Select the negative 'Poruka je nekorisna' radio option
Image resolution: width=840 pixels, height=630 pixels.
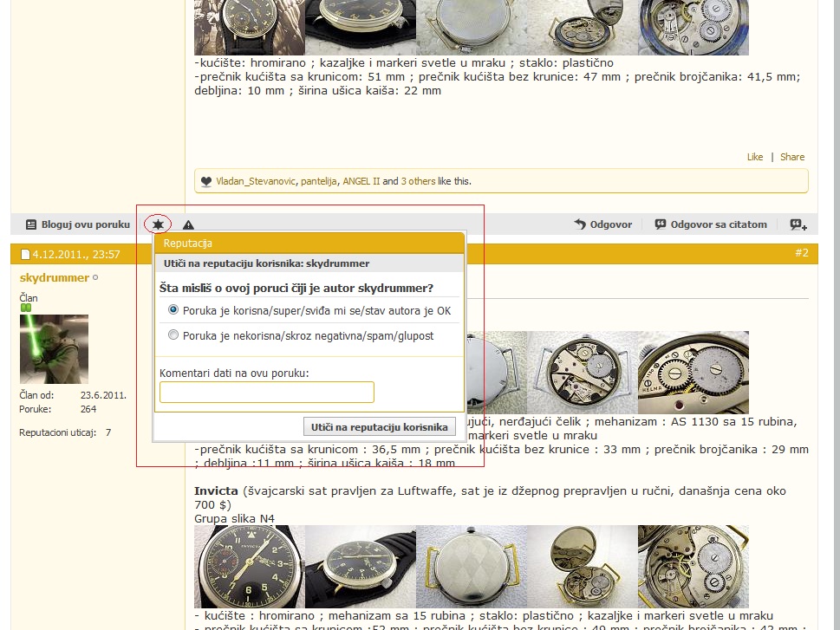(173, 335)
